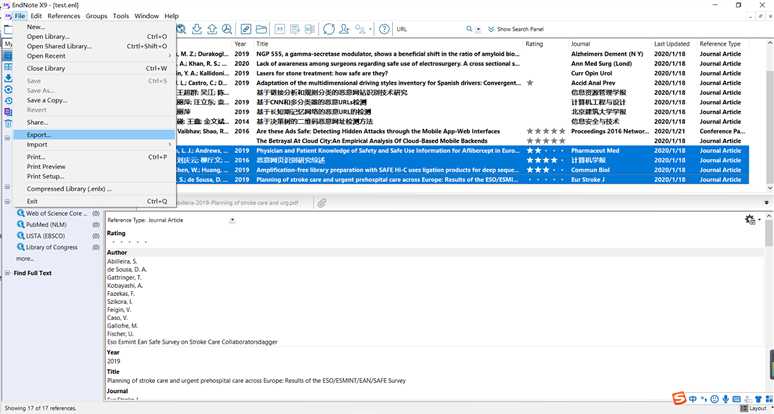Collapse the Find Full Text group
This screenshot has height=414, width=774.
pyautogui.click(x=7, y=273)
